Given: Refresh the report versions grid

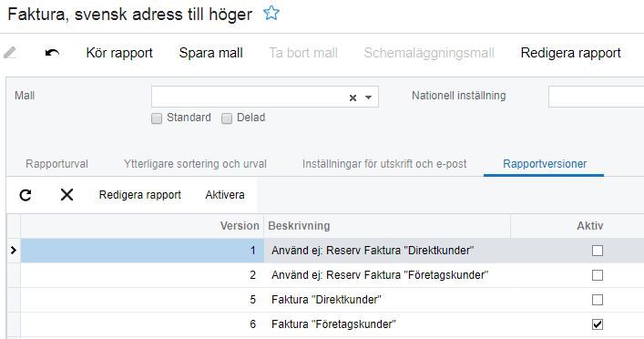Looking at the screenshot, I should (26, 195).
